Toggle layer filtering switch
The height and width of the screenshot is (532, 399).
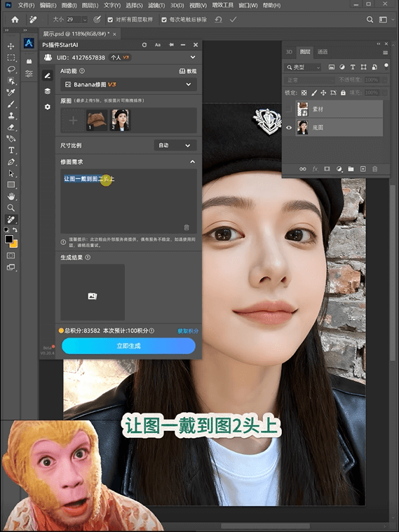pos(386,67)
